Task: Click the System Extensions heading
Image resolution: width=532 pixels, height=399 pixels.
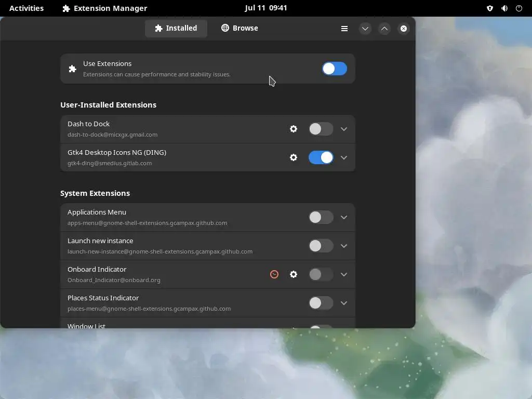Action: (95, 193)
